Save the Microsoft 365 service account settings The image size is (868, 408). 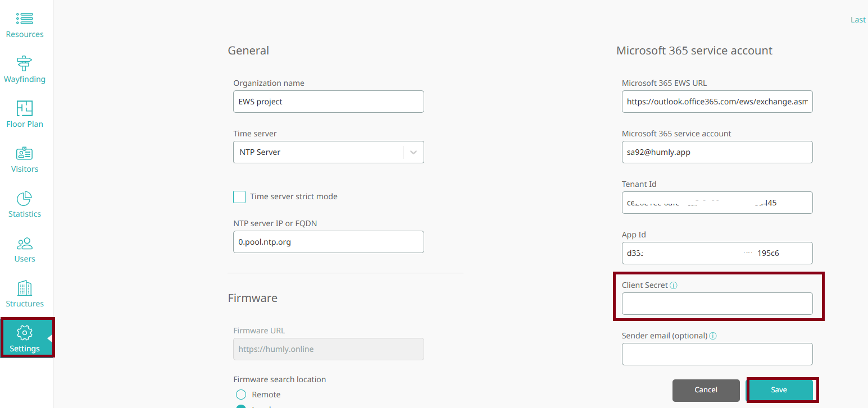pyautogui.click(x=780, y=389)
